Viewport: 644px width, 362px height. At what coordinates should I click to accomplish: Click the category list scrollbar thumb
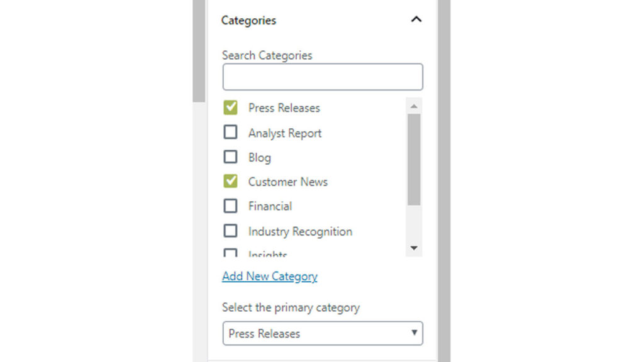click(414, 159)
